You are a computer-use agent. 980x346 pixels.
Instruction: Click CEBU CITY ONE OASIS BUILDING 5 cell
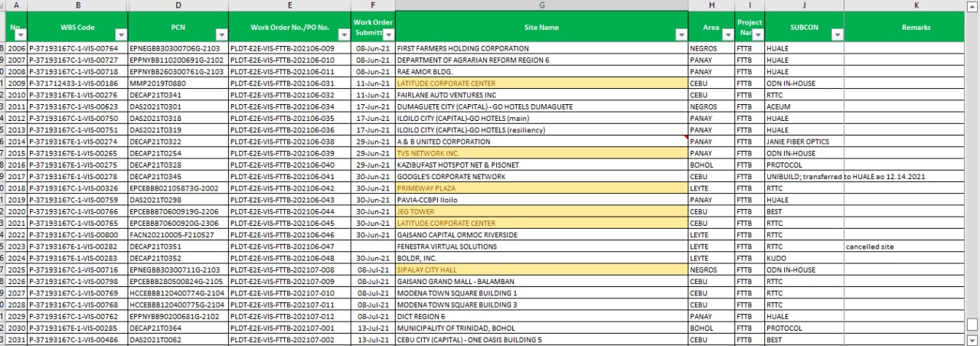pos(541,339)
